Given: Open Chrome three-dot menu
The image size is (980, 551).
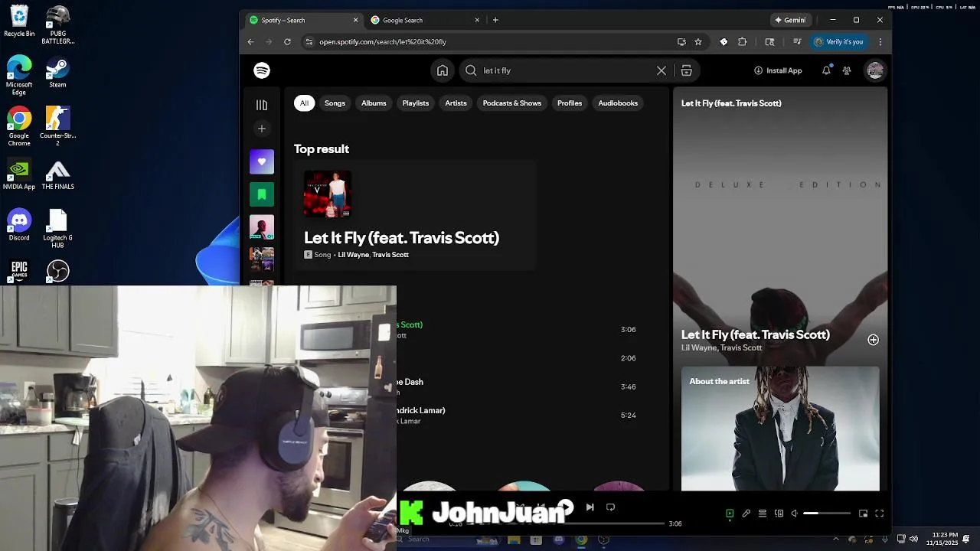Looking at the screenshot, I should [880, 42].
